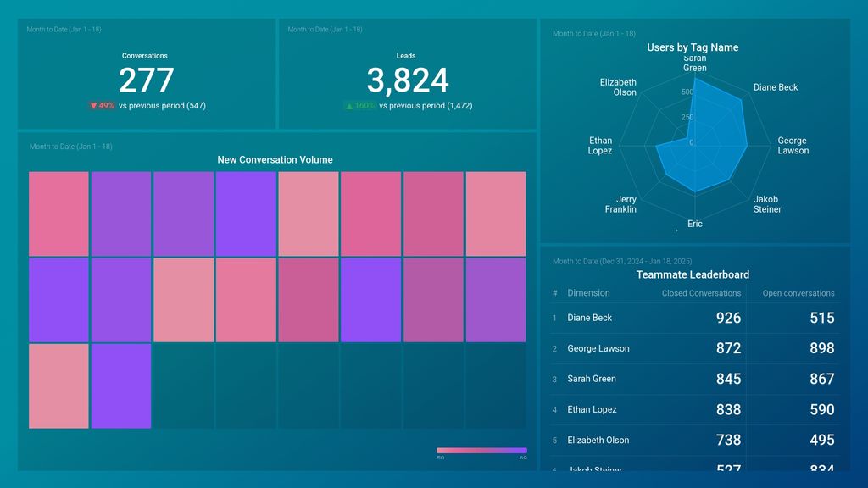Click the date range above Conversations metric
Viewport: 868px width, 488px height.
pyautogui.click(x=64, y=30)
